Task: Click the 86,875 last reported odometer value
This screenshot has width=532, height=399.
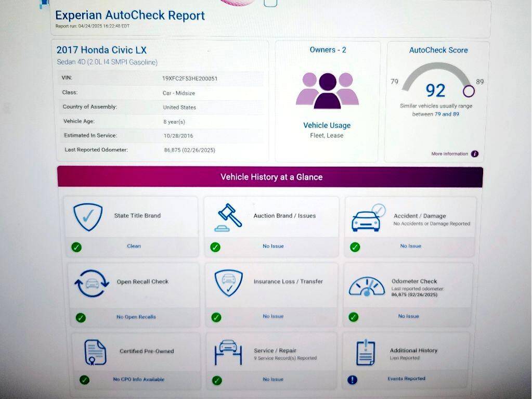Action: pyautogui.click(x=190, y=150)
